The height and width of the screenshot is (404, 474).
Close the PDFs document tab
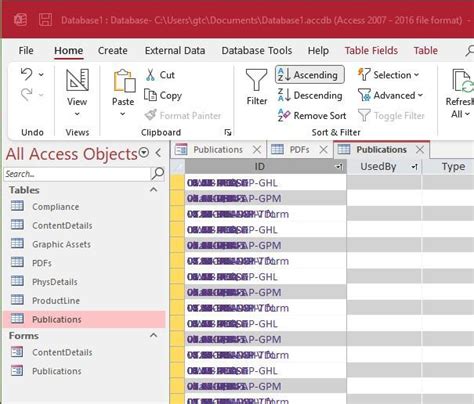(323, 150)
